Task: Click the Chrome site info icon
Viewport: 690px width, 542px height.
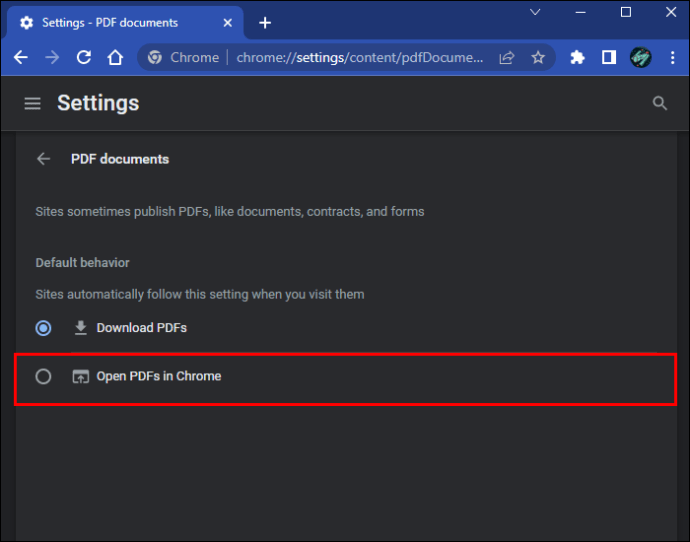Action: [x=154, y=57]
